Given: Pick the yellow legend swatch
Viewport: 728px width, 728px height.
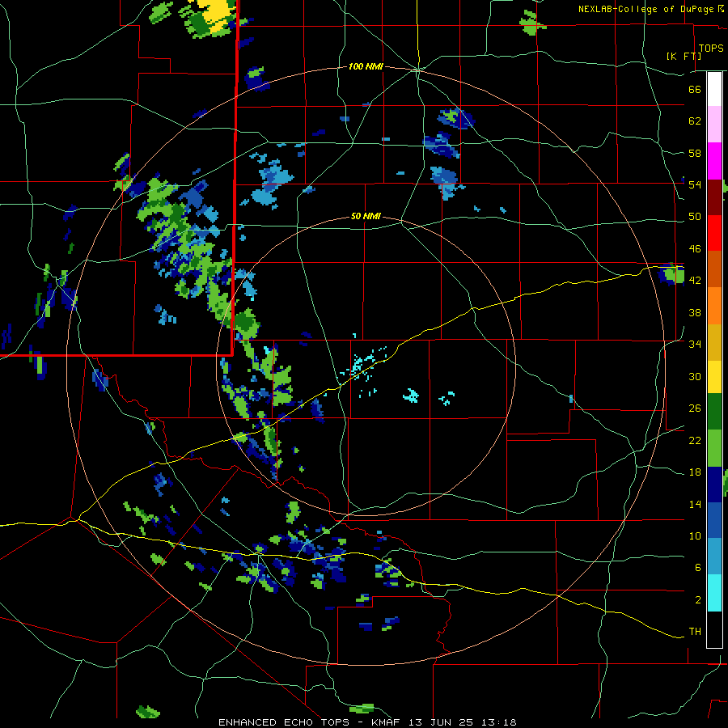Looking at the screenshot, I should point(714,377).
